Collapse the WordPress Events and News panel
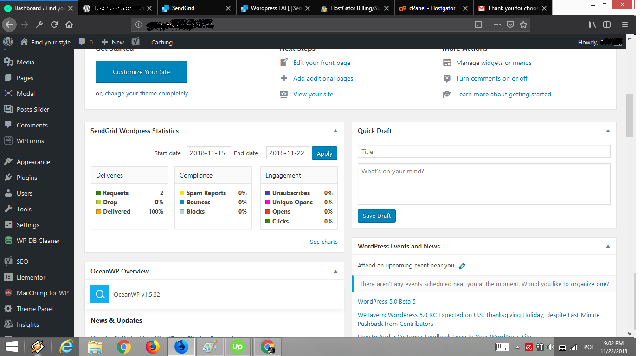 click(x=608, y=246)
